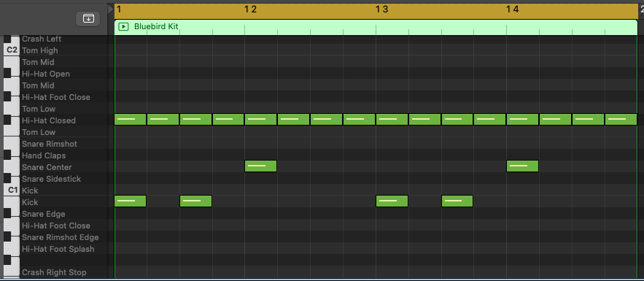Click the play icon in Bluebird Kit region
This screenshot has width=644, height=281.
tap(123, 27)
